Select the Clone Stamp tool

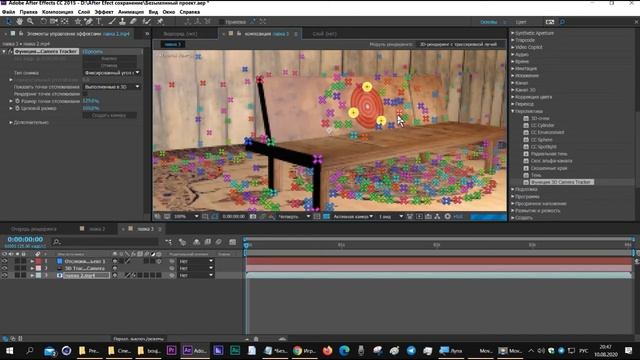(122, 21)
